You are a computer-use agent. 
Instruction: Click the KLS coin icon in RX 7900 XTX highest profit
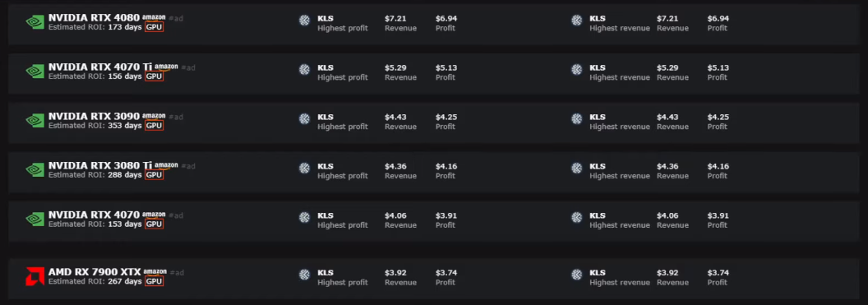coord(304,274)
